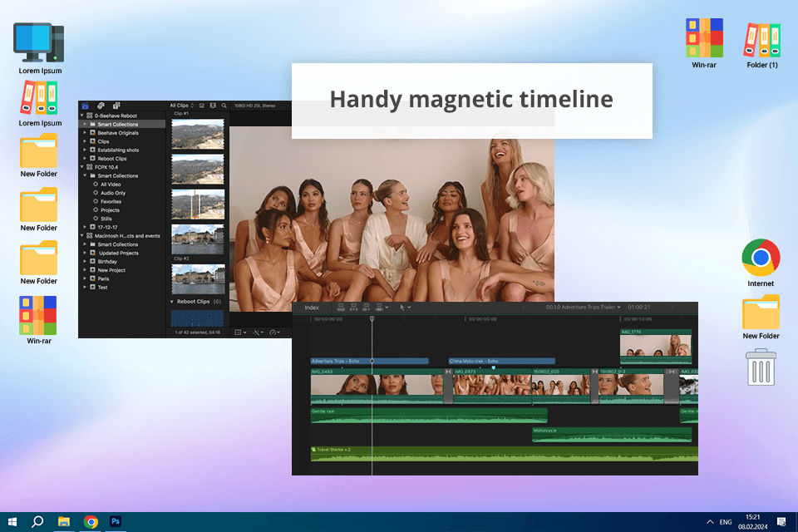Collapse Smart Collections under FCPX 10.4

[x=85, y=175]
